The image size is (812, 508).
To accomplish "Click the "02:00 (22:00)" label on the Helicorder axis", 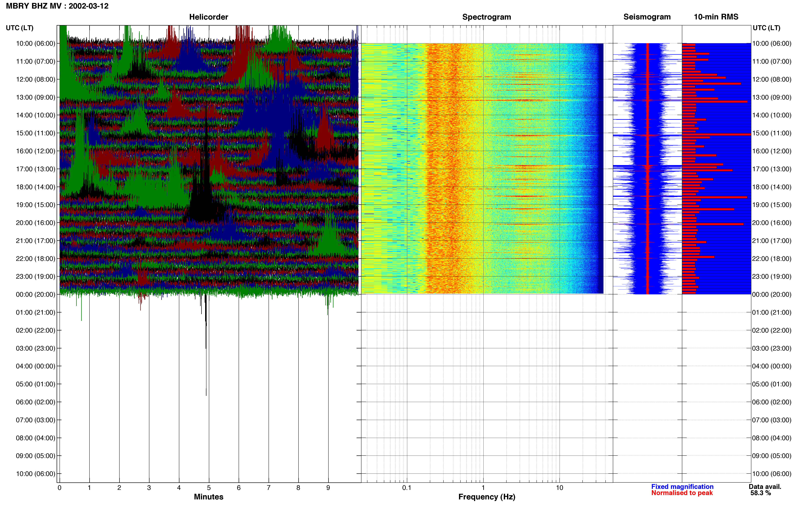I will point(36,330).
